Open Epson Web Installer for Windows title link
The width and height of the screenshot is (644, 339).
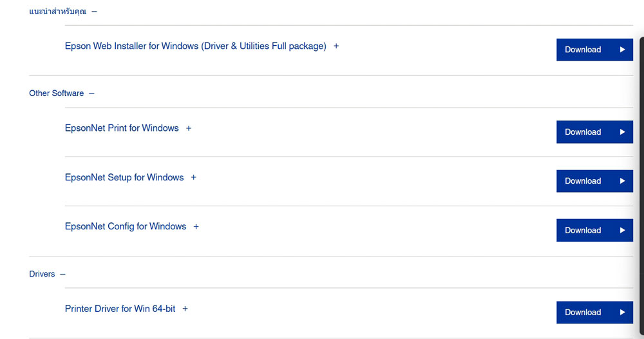tap(196, 46)
